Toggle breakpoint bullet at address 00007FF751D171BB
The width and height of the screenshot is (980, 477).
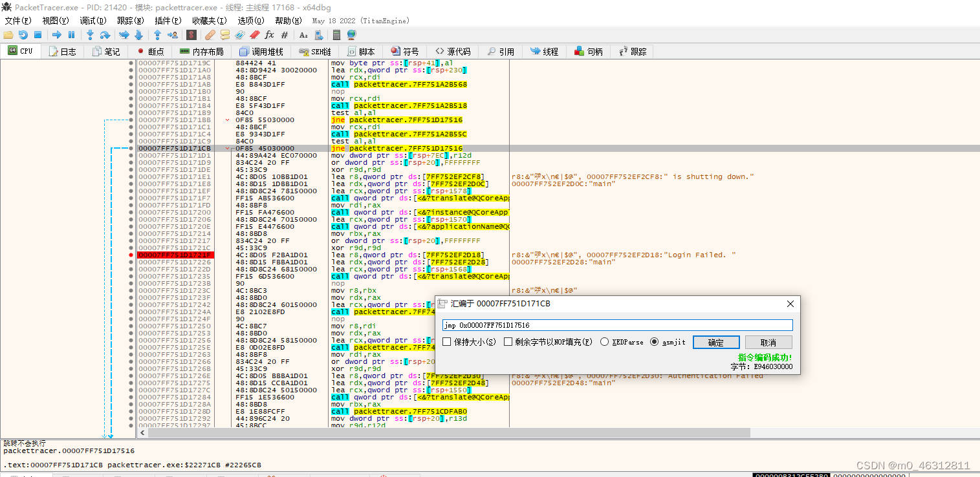coord(131,120)
